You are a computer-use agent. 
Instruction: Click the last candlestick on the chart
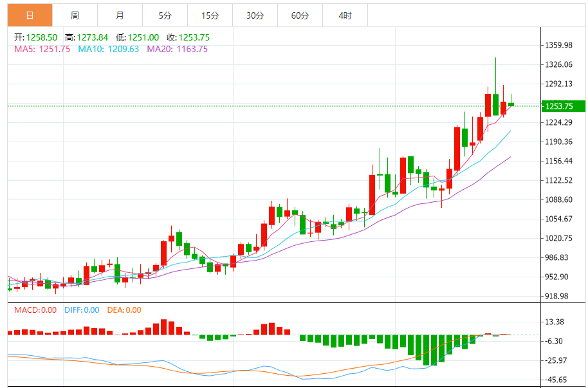pos(511,104)
